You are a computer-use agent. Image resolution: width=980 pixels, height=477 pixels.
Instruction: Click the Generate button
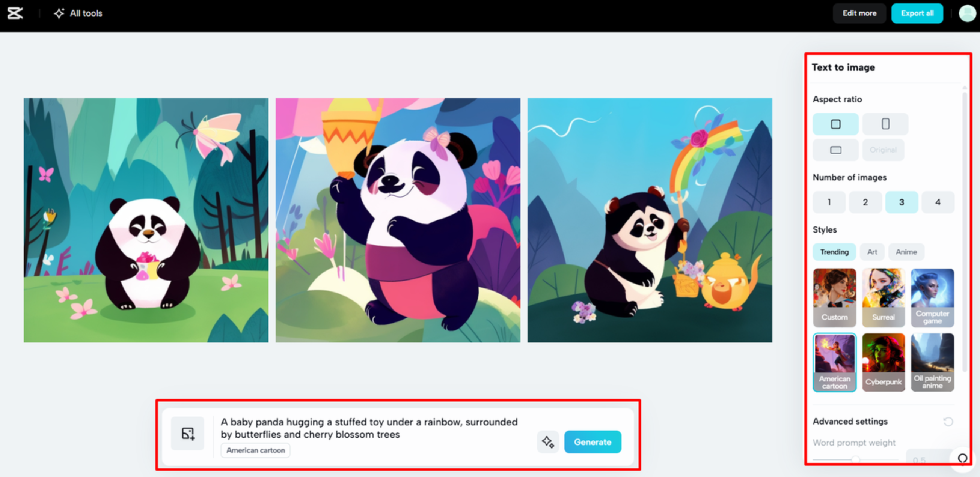coord(593,442)
